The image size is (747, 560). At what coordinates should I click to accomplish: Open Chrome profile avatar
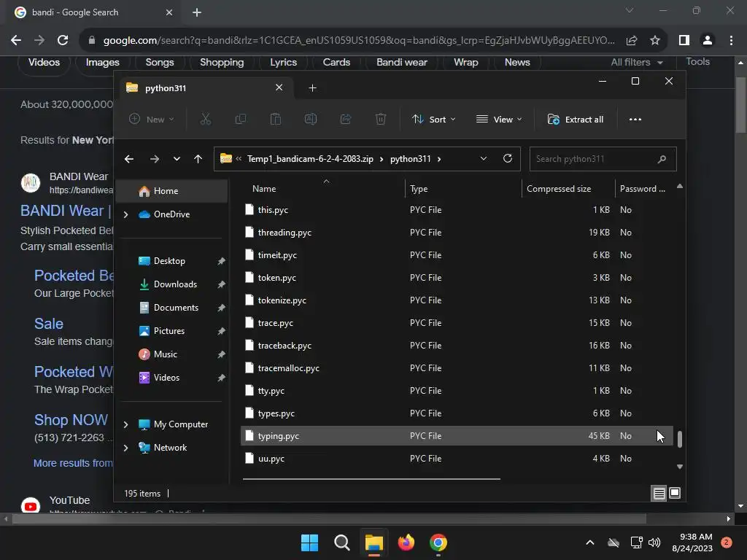pyautogui.click(x=708, y=41)
